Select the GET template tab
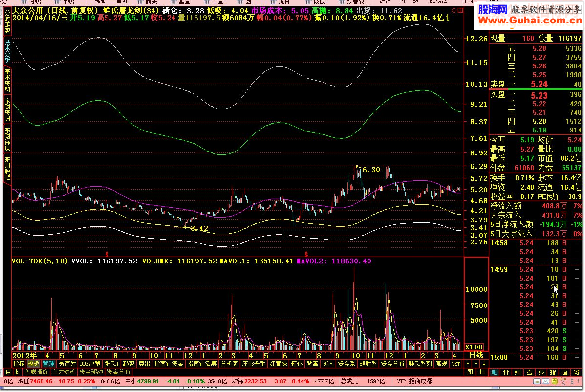Screen dimensions: 585x392 (x=455, y=363)
